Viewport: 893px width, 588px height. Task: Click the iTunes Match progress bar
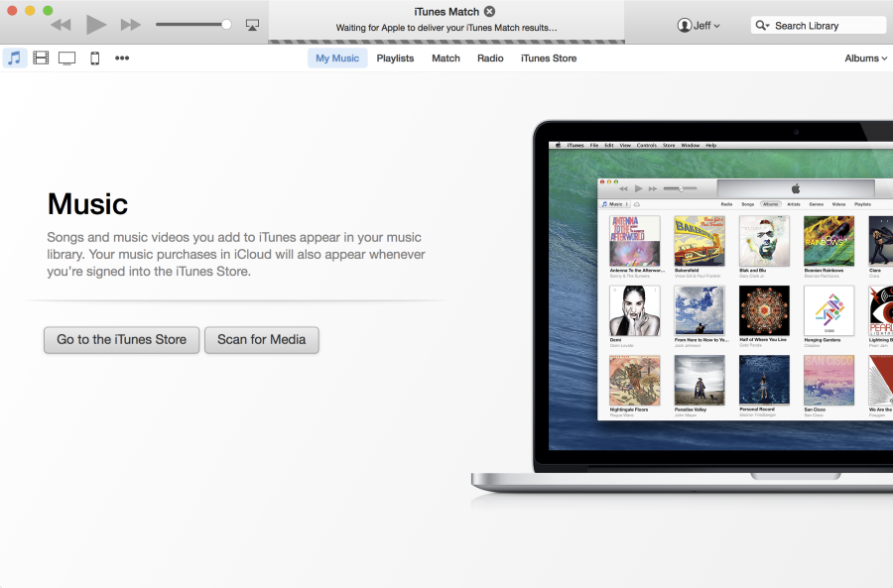point(446,42)
